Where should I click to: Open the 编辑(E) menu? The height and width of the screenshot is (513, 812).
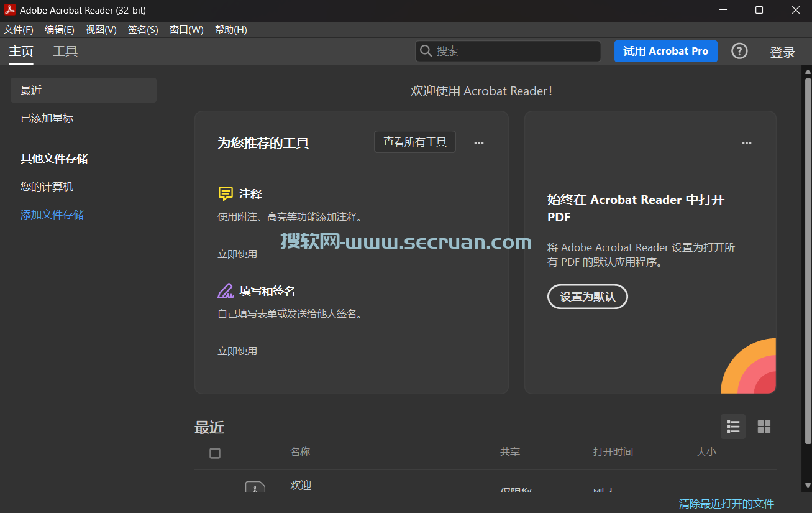coord(60,30)
